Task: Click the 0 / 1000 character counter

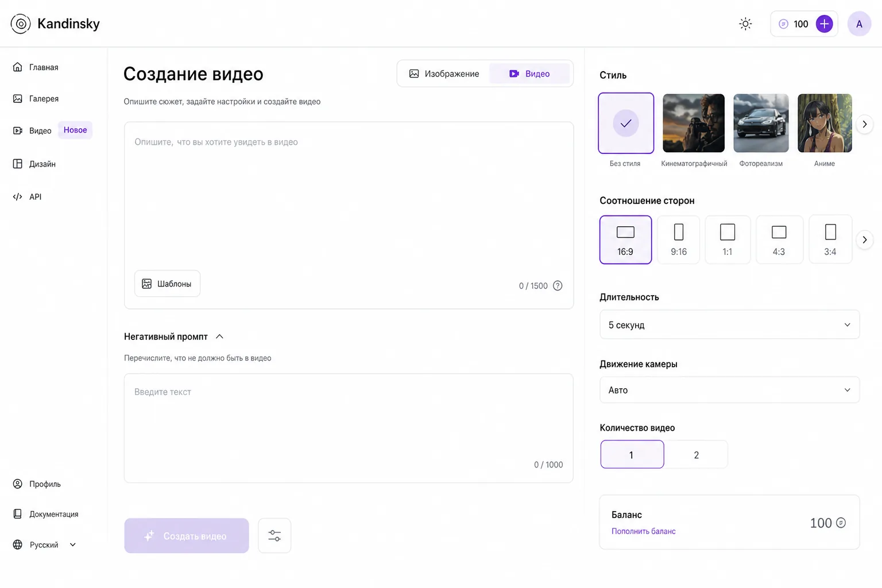Action: point(548,465)
